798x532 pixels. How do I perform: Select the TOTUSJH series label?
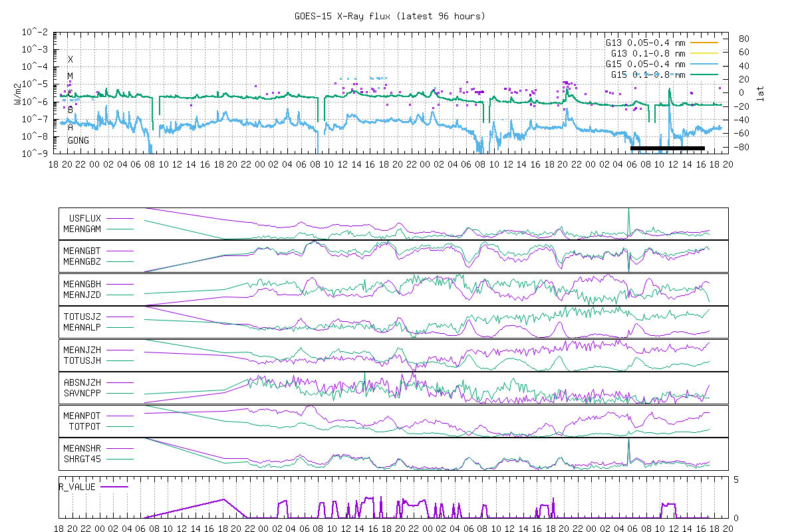(82, 360)
